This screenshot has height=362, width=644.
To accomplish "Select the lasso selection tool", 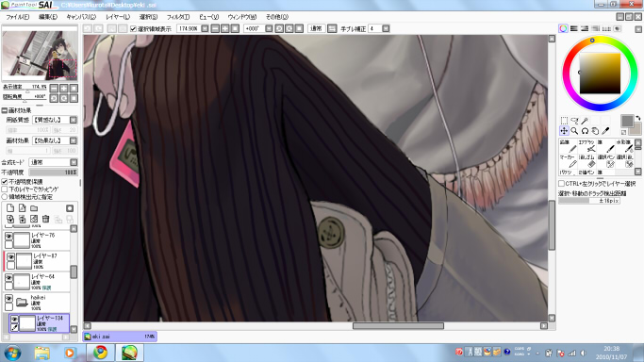I will click(574, 121).
